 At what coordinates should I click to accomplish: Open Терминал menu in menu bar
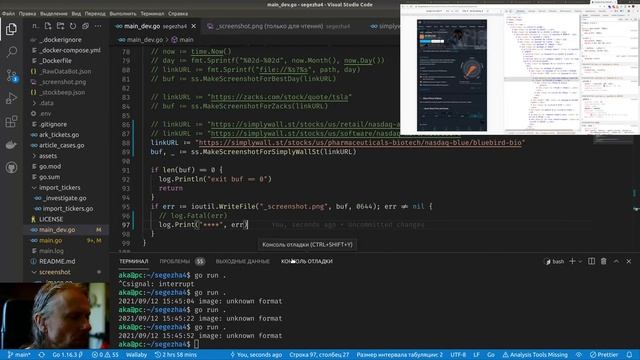(x=152, y=13)
